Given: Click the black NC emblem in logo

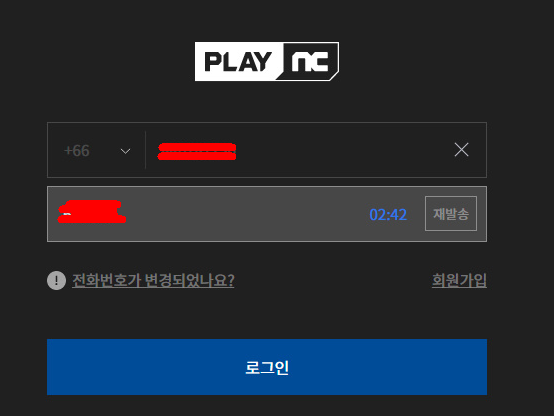Looking at the screenshot, I should (x=309, y=61).
